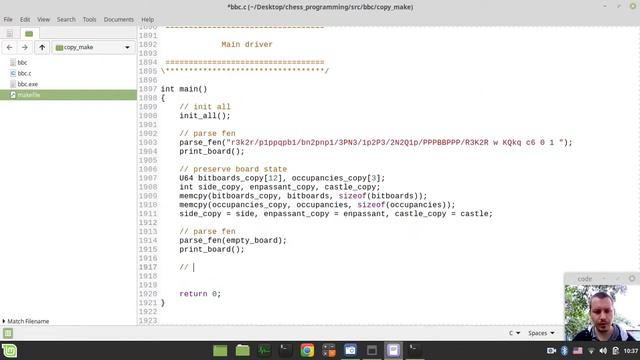Image resolution: width=640 pixels, height=360 pixels.
Task: Click the 10:37 clock in the tray
Action: (x=631, y=351)
